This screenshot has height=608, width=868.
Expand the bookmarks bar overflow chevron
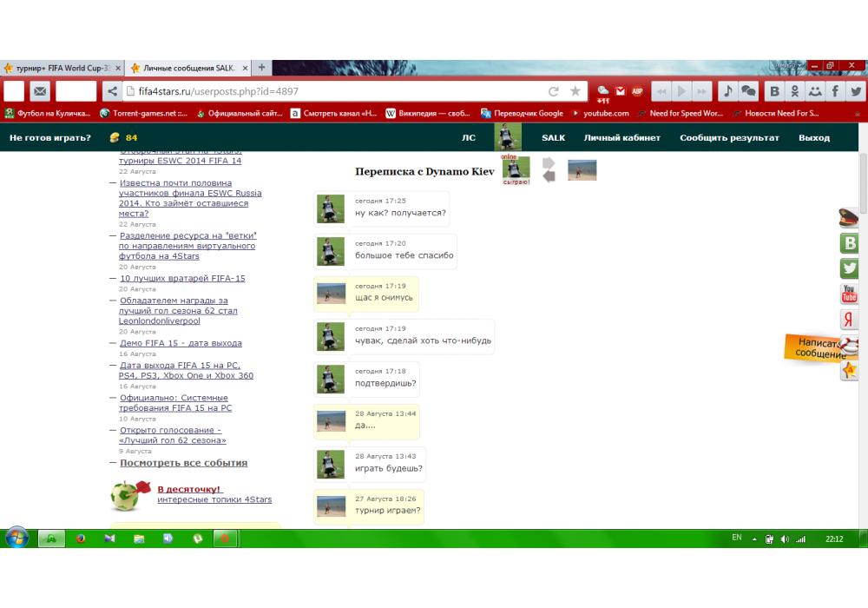click(x=858, y=114)
